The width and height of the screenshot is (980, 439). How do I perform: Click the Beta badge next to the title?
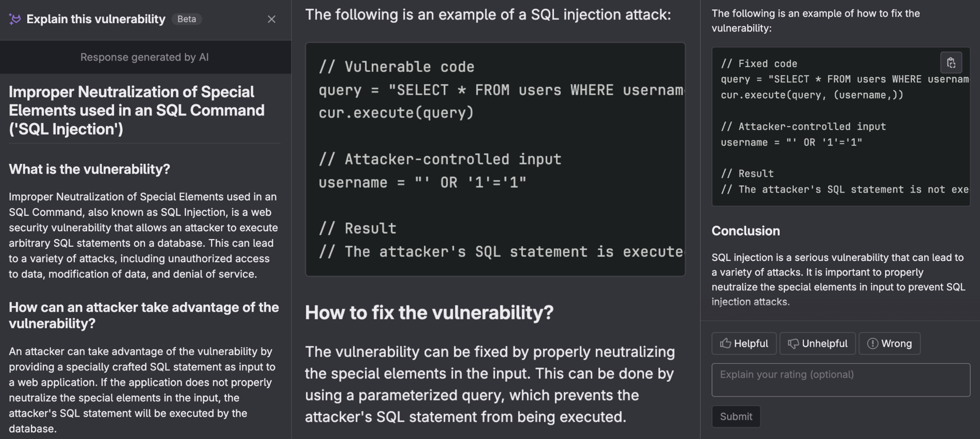pos(186,19)
